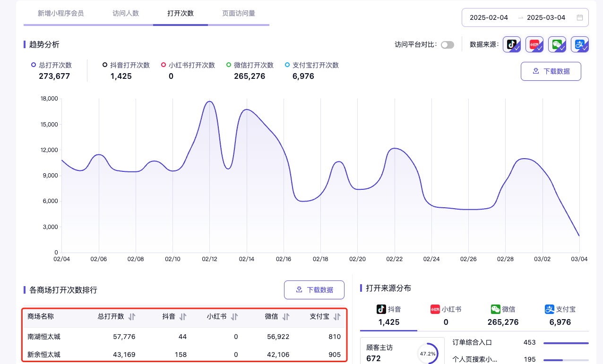
Task: Enable the 访问平台对比 switch
Action: click(x=447, y=45)
